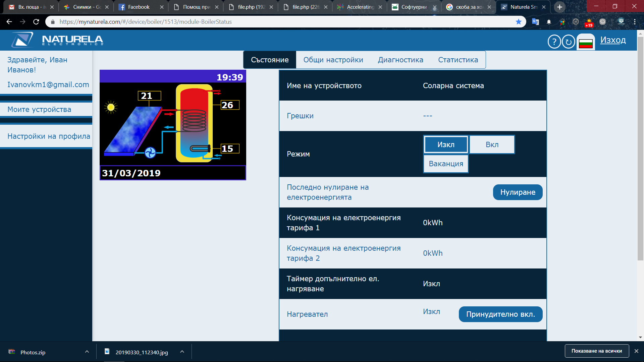Click the notification bell extension icon
644x362 pixels.
pyautogui.click(x=549, y=22)
